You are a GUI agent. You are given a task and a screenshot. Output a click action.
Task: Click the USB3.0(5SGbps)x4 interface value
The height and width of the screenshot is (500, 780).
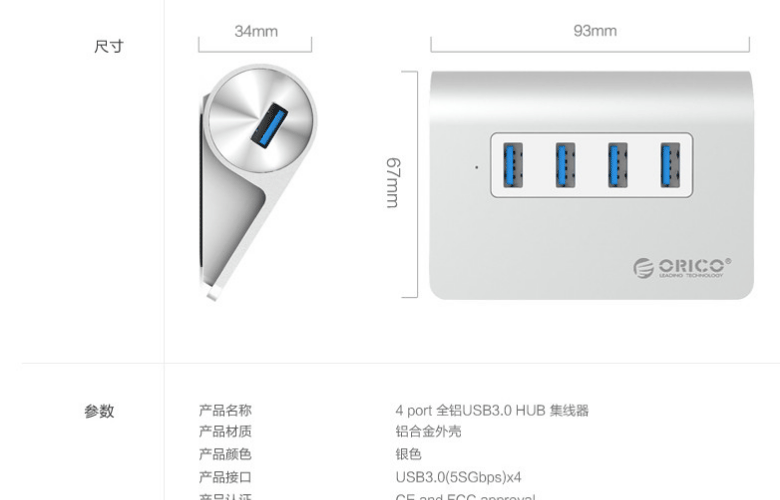pyautogui.click(x=458, y=477)
